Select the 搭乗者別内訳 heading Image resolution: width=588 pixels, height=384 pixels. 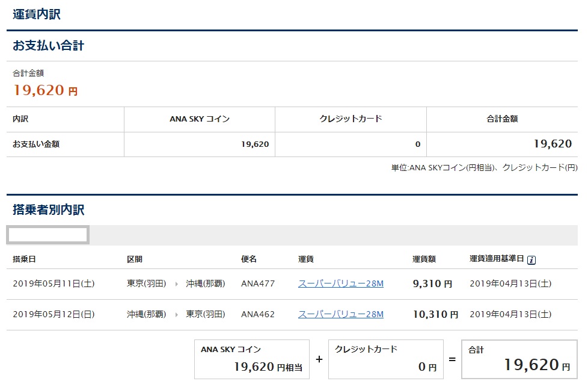coord(49,210)
